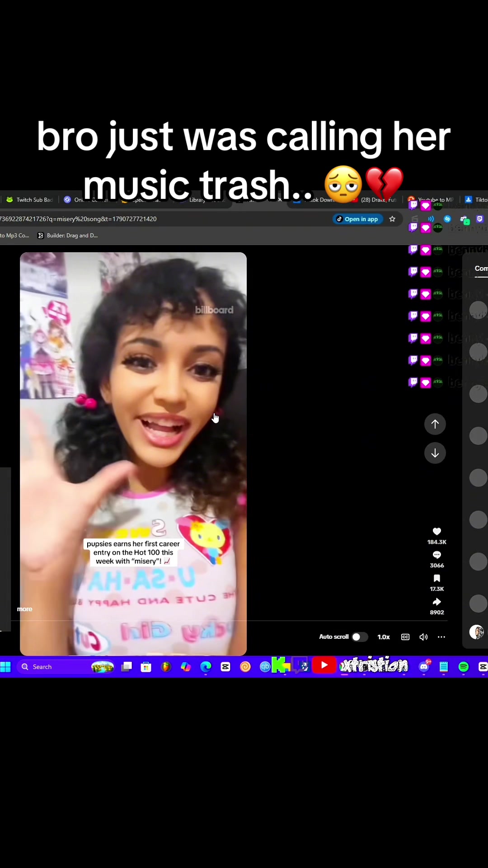Open Discord from the taskbar
The width and height of the screenshot is (488, 868).
click(424, 667)
